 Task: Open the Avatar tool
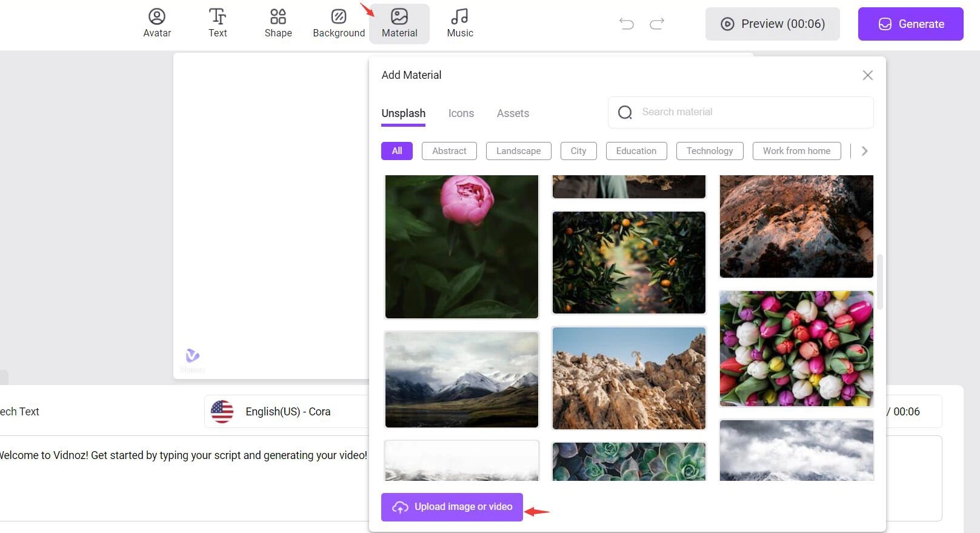[x=157, y=24]
